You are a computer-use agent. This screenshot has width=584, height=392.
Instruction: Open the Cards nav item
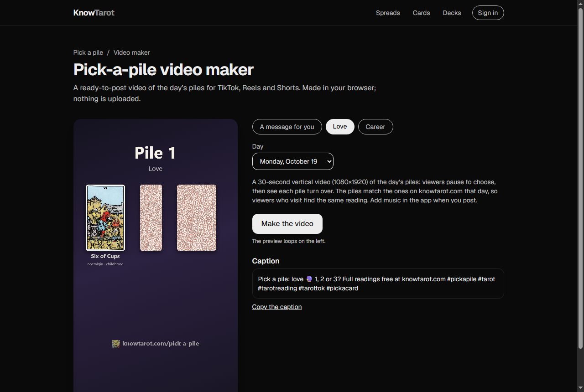[421, 13]
